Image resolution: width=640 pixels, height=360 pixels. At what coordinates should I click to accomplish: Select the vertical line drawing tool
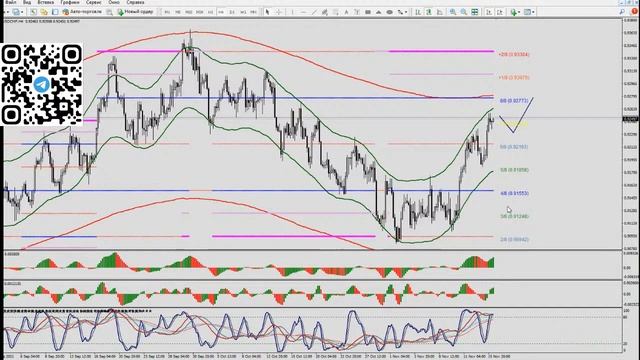pyautogui.click(x=292, y=12)
